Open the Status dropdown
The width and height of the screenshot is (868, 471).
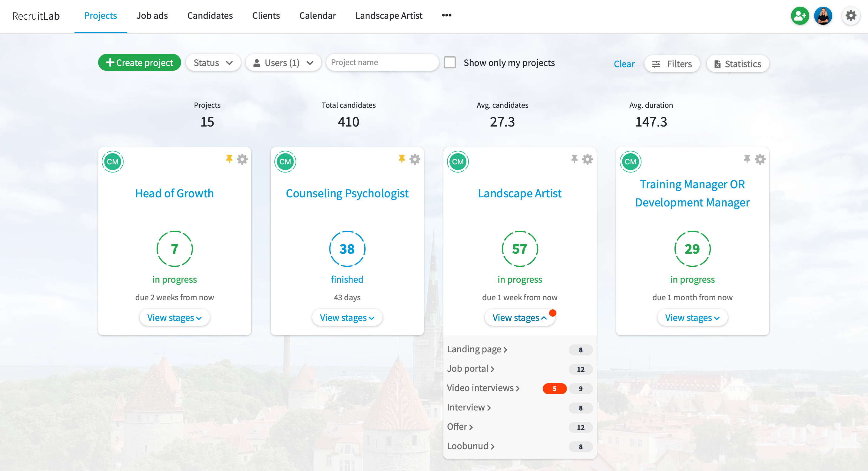(213, 62)
